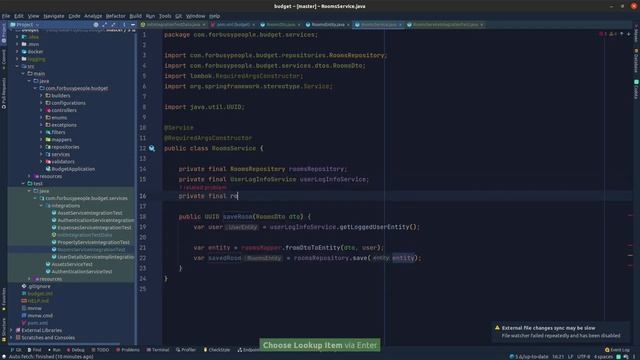The image size is (640, 360).
Task: Open Project panel options (vertical dots)
Action: tap(124, 24)
